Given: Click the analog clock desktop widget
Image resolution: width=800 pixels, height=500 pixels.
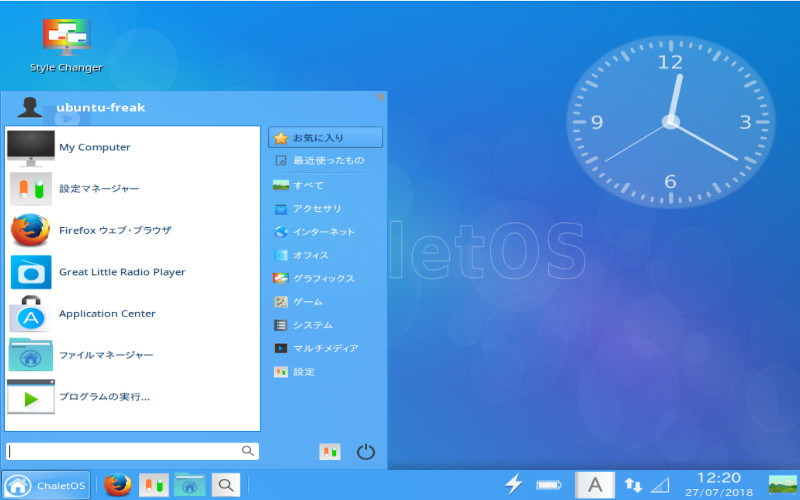Looking at the screenshot, I should tap(670, 122).
